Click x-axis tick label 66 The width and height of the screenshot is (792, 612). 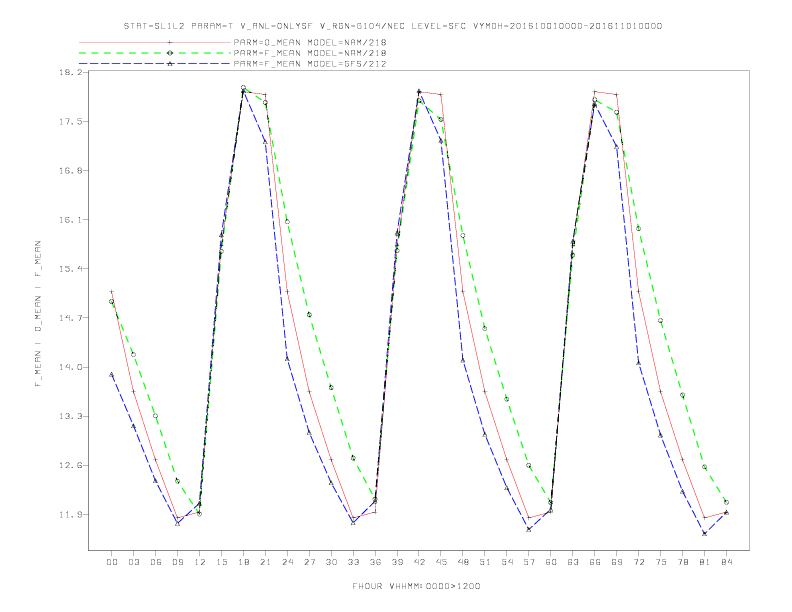tap(595, 562)
